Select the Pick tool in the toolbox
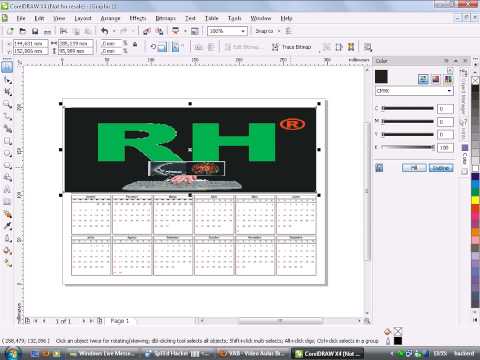This screenshot has width=480, height=360. pyautogui.click(x=7, y=67)
